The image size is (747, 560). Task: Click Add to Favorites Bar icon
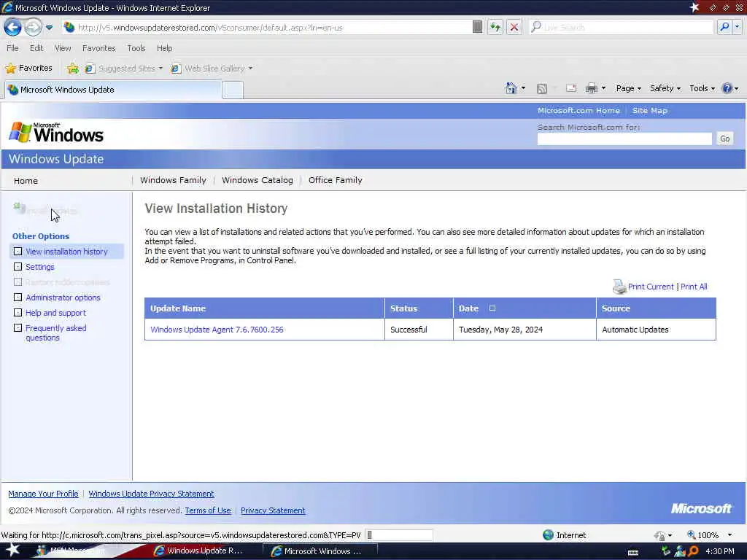72,69
